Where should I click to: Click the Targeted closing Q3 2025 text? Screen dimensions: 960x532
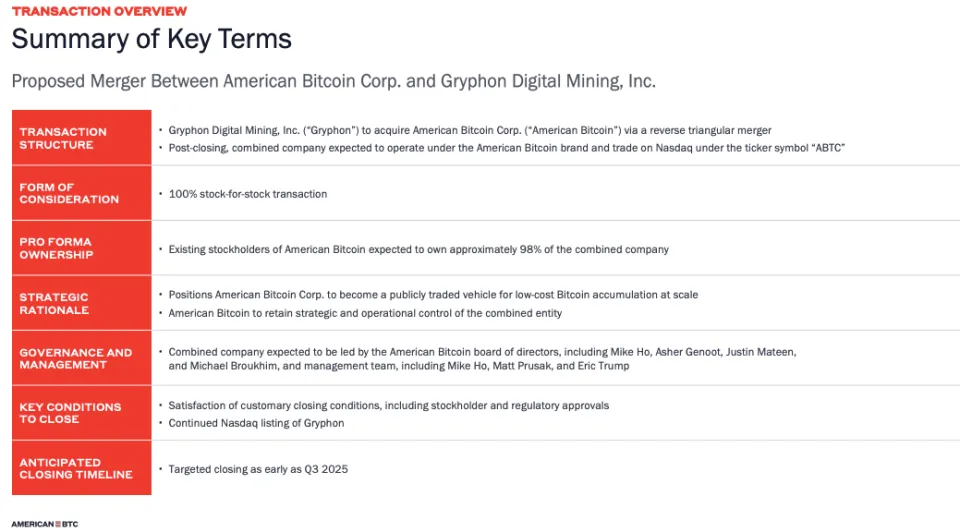tap(258, 469)
